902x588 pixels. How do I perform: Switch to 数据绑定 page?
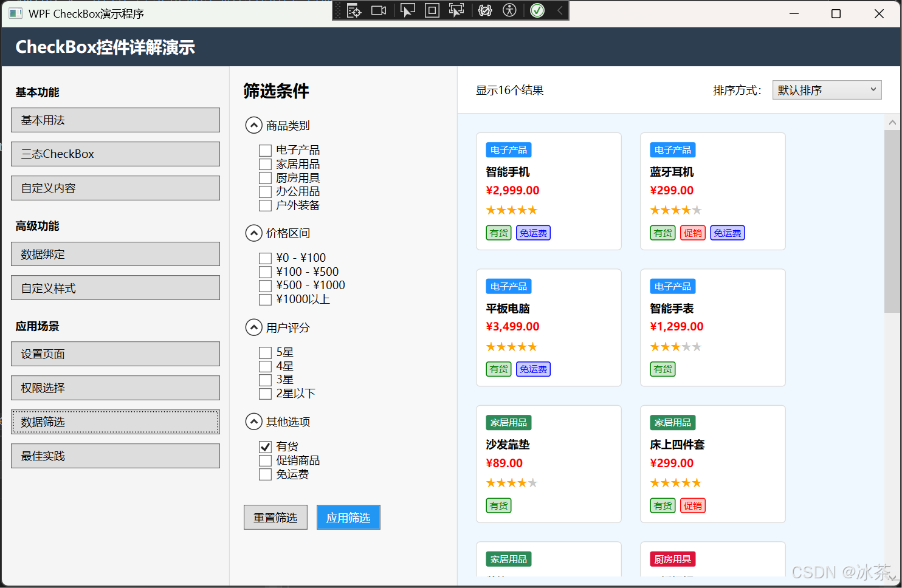pos(115,254)
